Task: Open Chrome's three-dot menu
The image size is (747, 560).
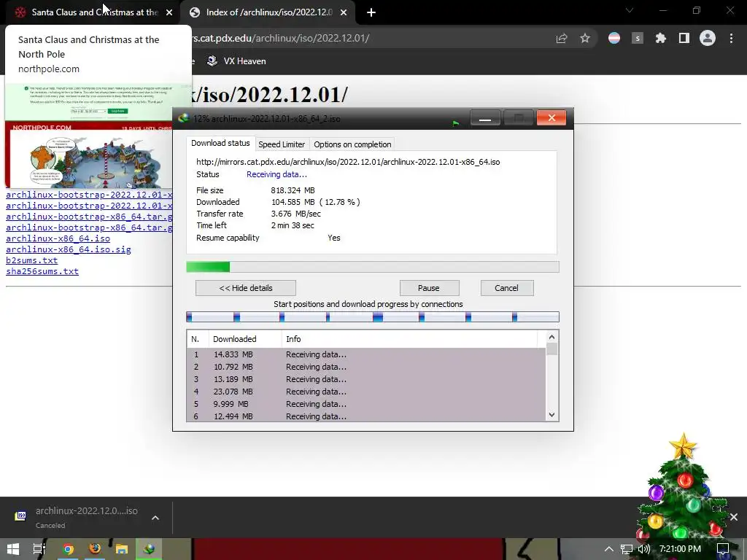Action: pyautogui.click(x=731, y=39)
